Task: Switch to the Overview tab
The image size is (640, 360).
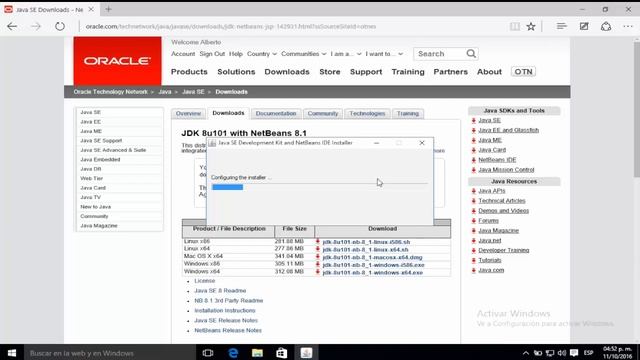Action: 188,113
